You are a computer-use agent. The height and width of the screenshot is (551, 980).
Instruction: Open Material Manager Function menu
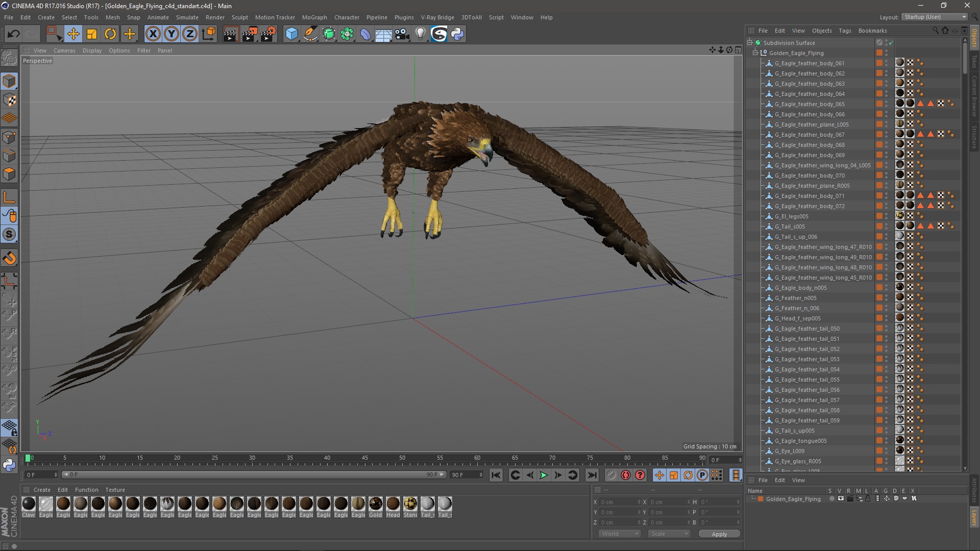pos(86,490)
